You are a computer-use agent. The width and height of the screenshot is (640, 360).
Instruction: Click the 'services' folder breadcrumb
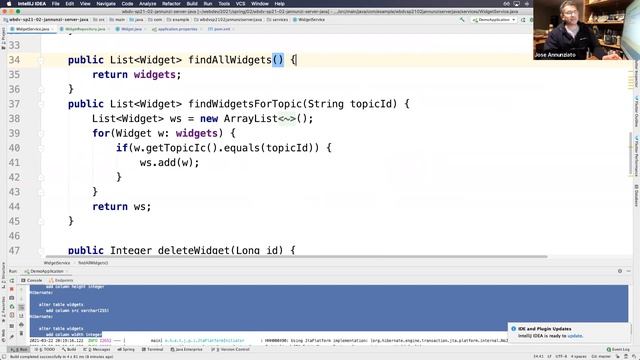278,20
